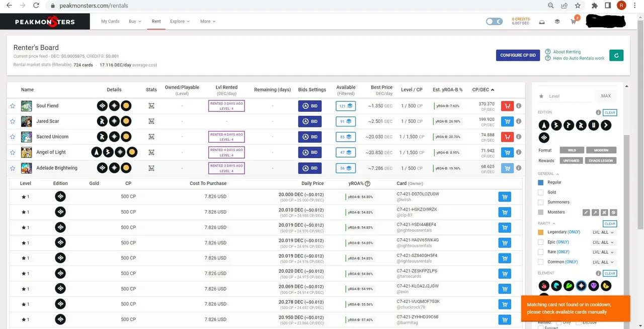Reload the browser page
Image resolution: width=644 pixels, height=329 pixels.
pyautogui.click(x=36, y=6)
